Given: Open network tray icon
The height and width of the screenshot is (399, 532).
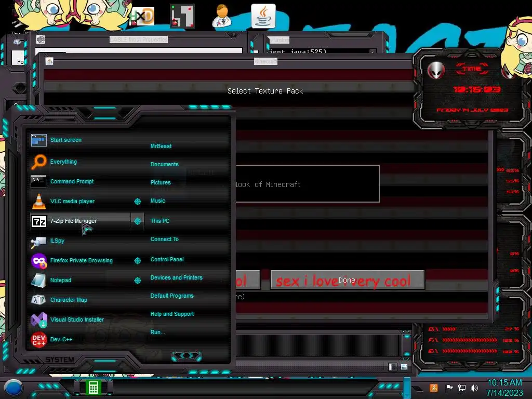Looking at the screenshot, I should pos(461,388).
